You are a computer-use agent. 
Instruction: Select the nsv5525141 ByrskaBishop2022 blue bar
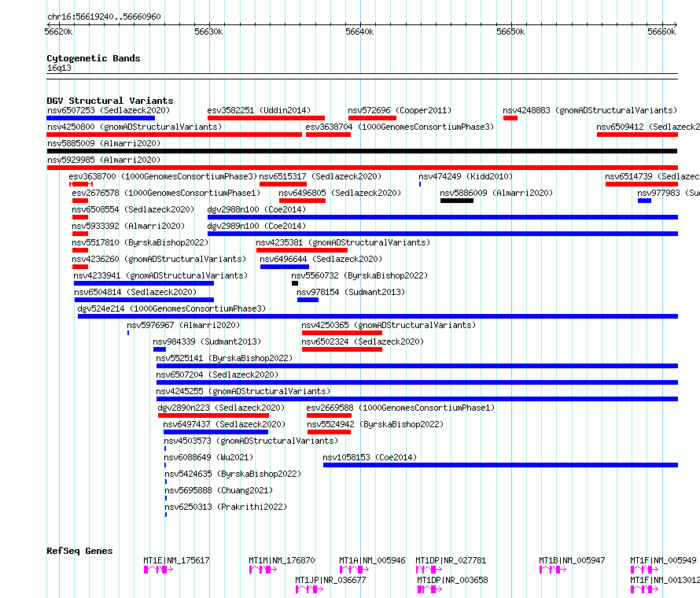pyautogui.click(x=417, y=366)
